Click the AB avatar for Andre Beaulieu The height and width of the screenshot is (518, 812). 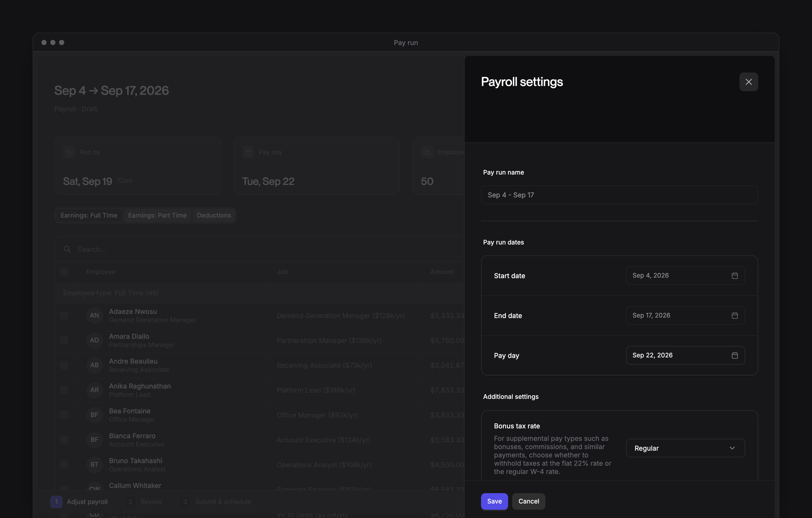pyautogui.click(x=95, y=365)
